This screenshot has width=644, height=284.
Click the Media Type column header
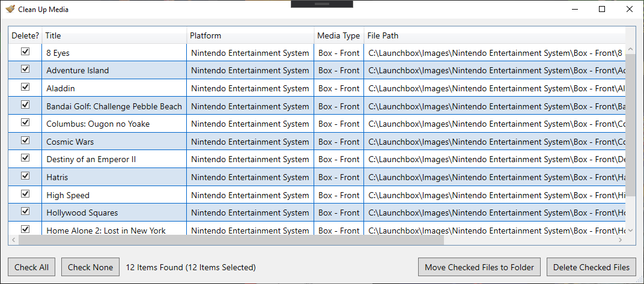pyautogui.click(x=339, y=35)
